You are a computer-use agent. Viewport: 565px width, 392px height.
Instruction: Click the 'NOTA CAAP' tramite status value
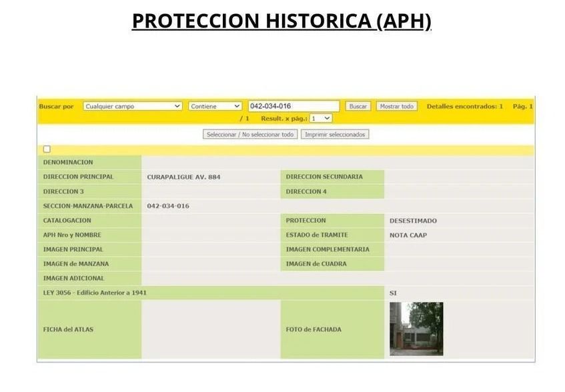(x=408, y=235)
